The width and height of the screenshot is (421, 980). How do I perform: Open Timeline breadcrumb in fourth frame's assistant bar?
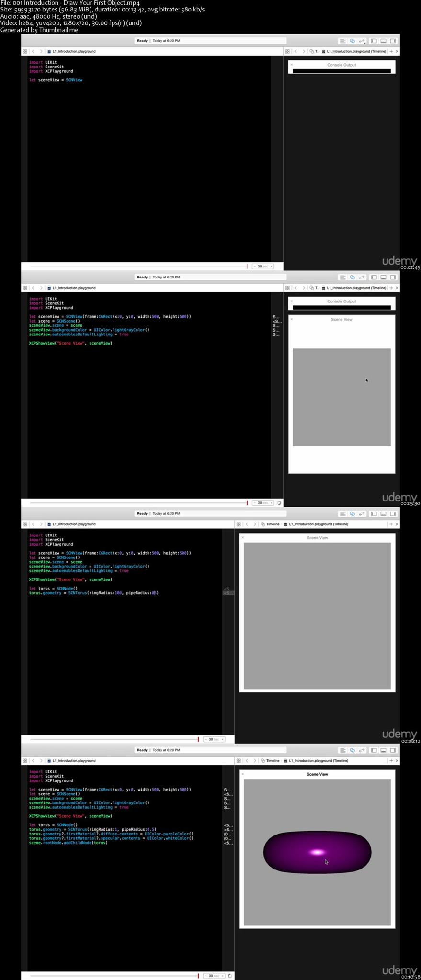[x=270, y=761]
